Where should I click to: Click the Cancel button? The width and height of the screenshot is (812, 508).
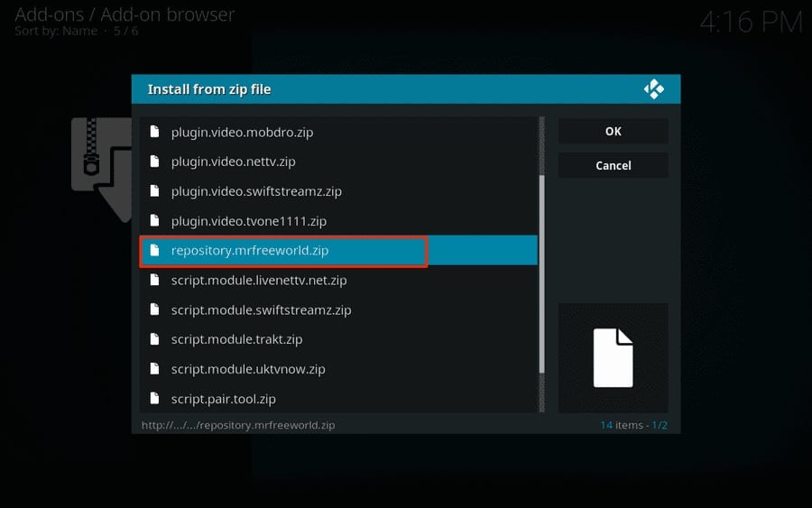(614, 166)
